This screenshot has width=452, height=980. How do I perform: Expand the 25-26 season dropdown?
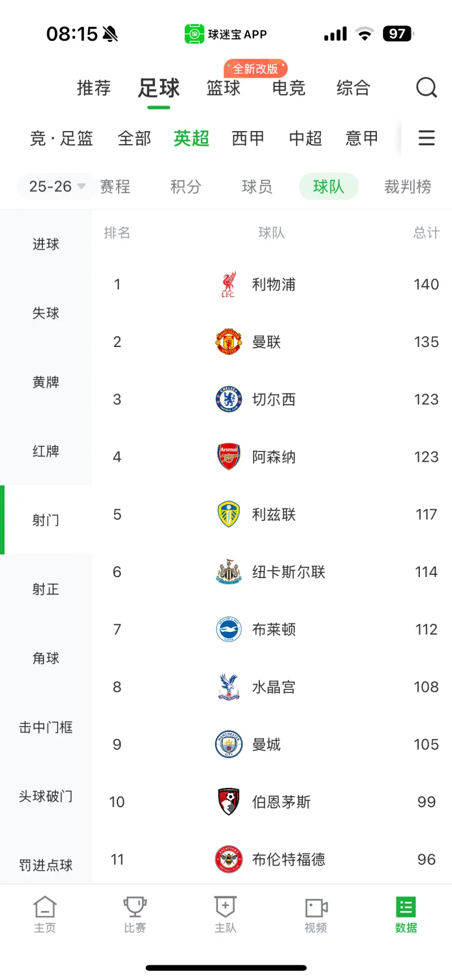[56, 186]
